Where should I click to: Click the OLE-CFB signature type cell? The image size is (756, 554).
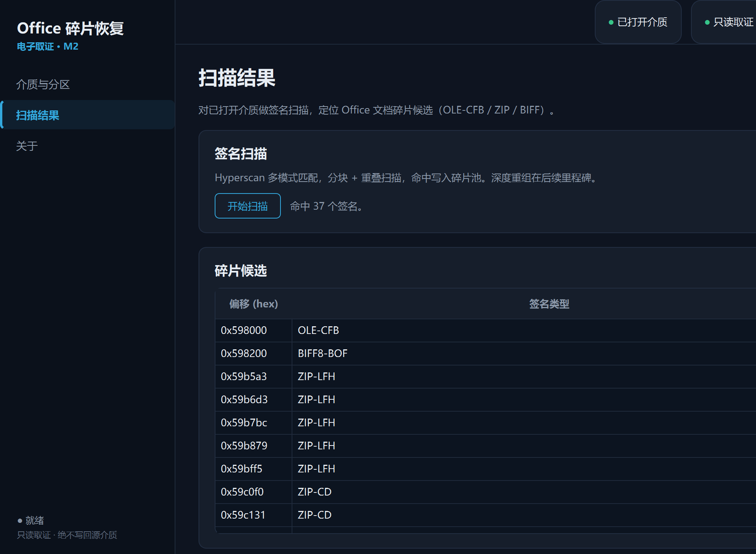click(x=524, y=331)
